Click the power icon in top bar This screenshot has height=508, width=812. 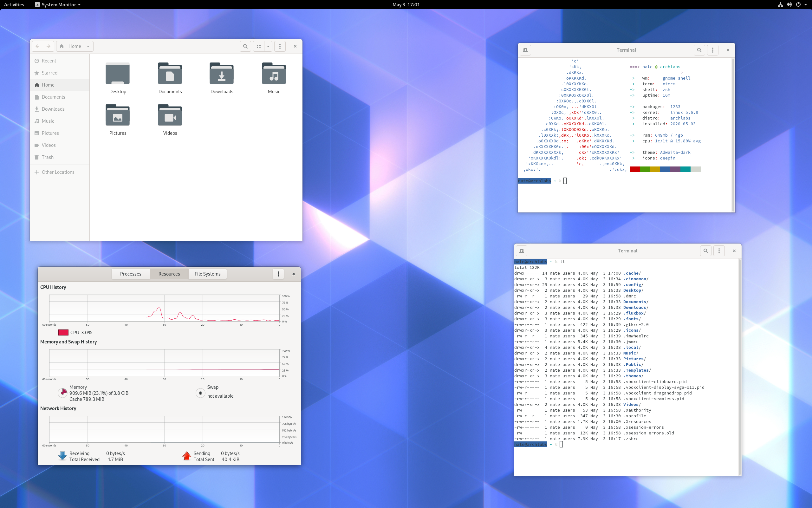pos(798,4)
